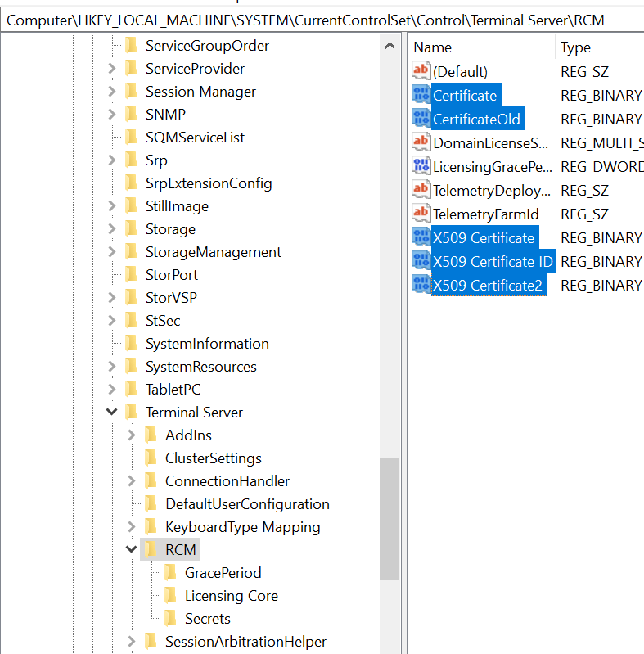644x654 pixels.
Task: Expand the KeyboardType Mapping key
Action: click(x=132, y=527)
